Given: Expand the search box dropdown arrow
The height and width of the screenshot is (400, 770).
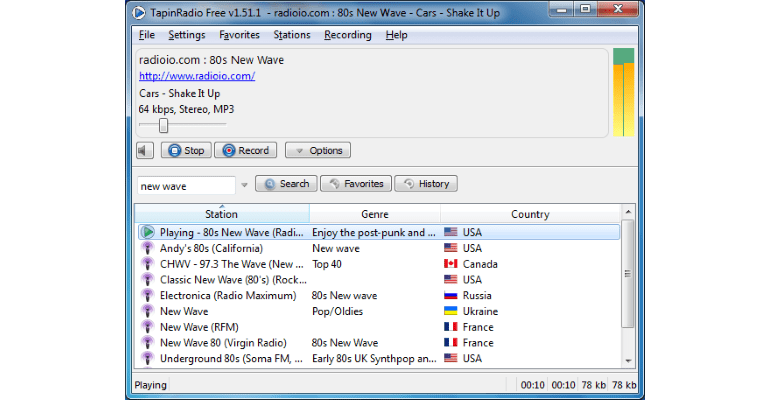Looking at the screenshot, I should click(243, 185).
